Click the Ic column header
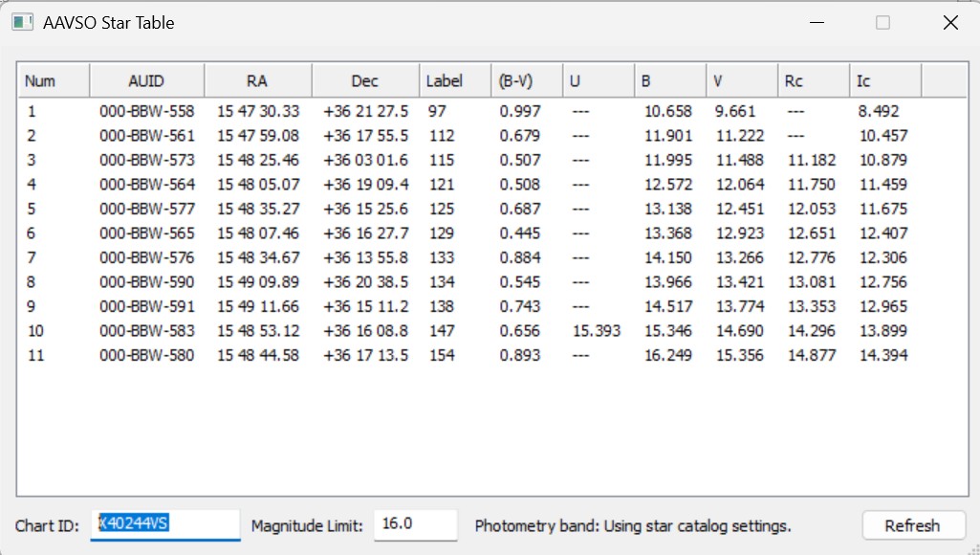This screenshot has width=980, height=555. coord(885,81)
